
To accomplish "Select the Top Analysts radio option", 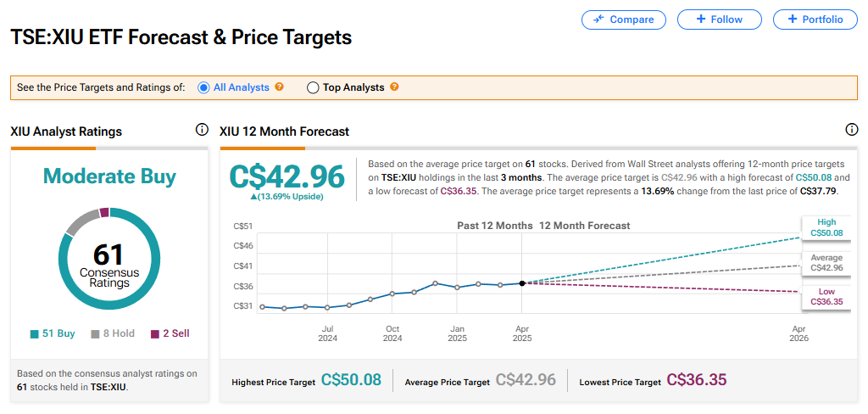I will point(313,87).
